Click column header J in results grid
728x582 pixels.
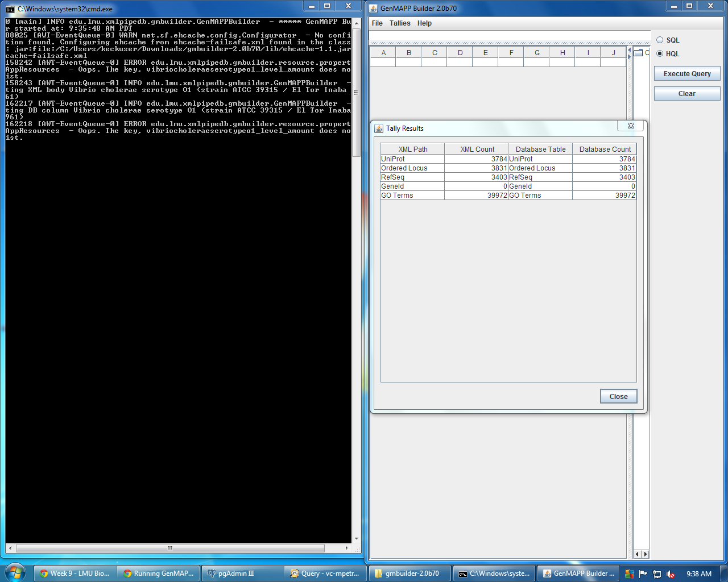[613, 53]
